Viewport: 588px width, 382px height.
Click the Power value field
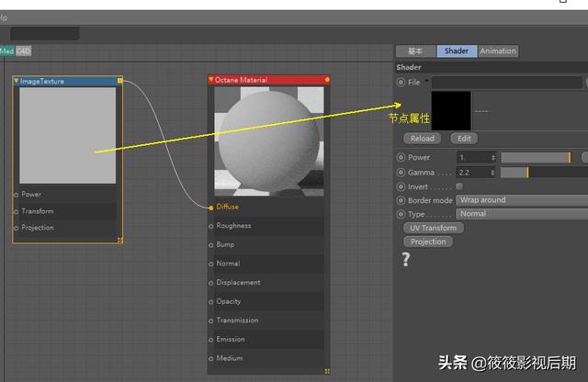[x=476, y=157]
